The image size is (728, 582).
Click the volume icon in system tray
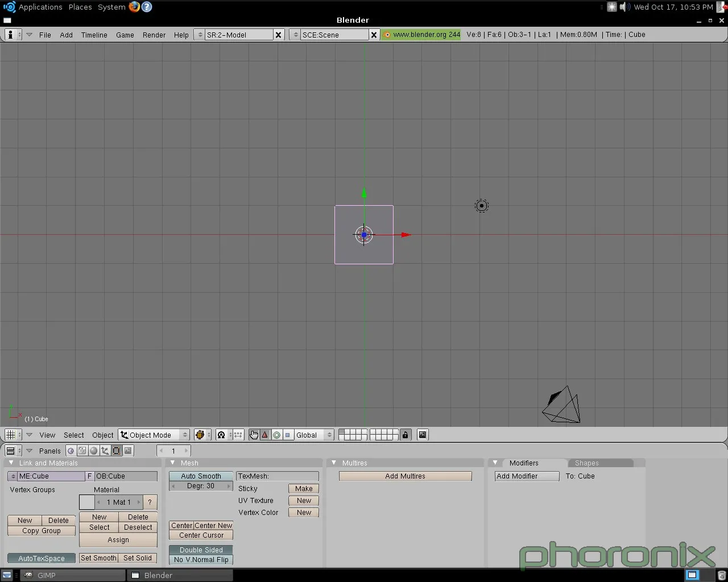click(x=624, y=7)
